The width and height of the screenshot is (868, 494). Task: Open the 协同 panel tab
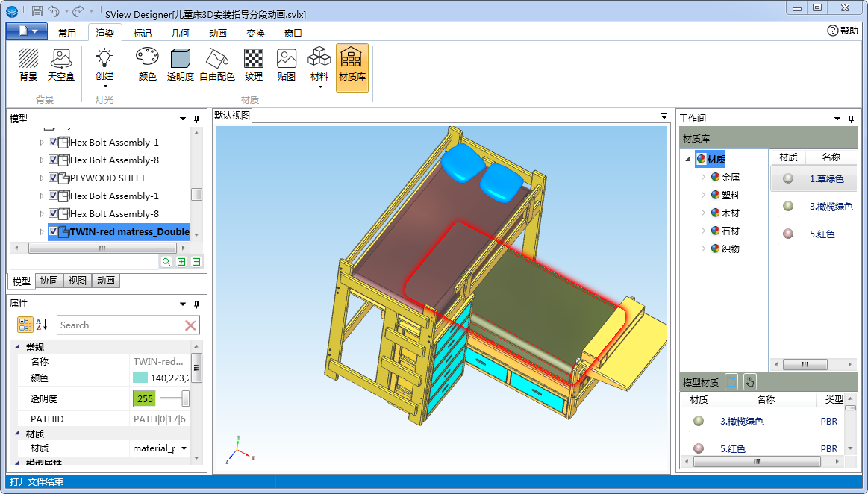[x=49, y=281]
